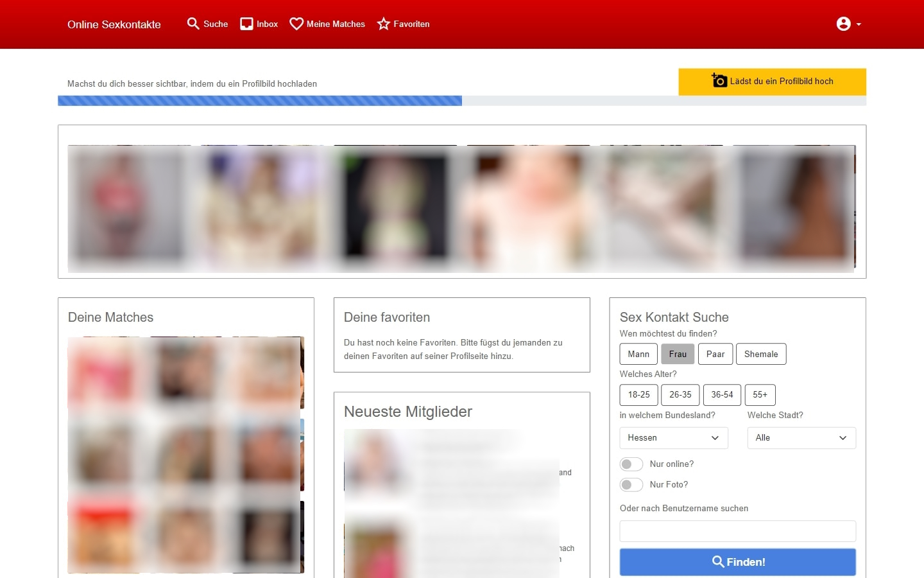
Task: Toggle the Nur online switch
Action: [x=631, y=464]
